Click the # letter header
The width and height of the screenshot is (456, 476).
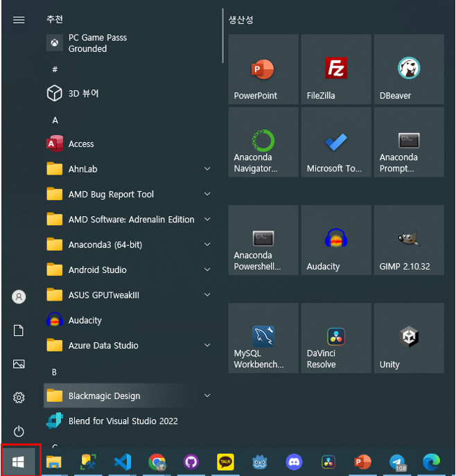click(x=55, y=69)
